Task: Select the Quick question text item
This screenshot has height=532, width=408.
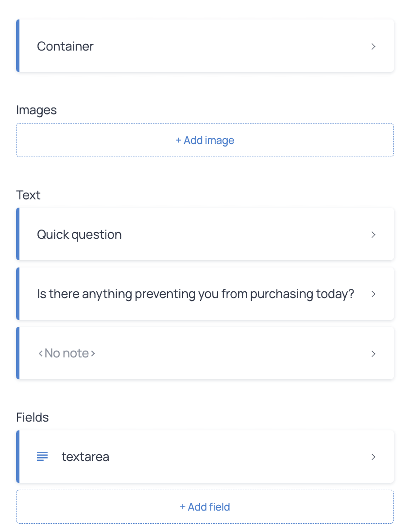Action: tap(79, 234)
